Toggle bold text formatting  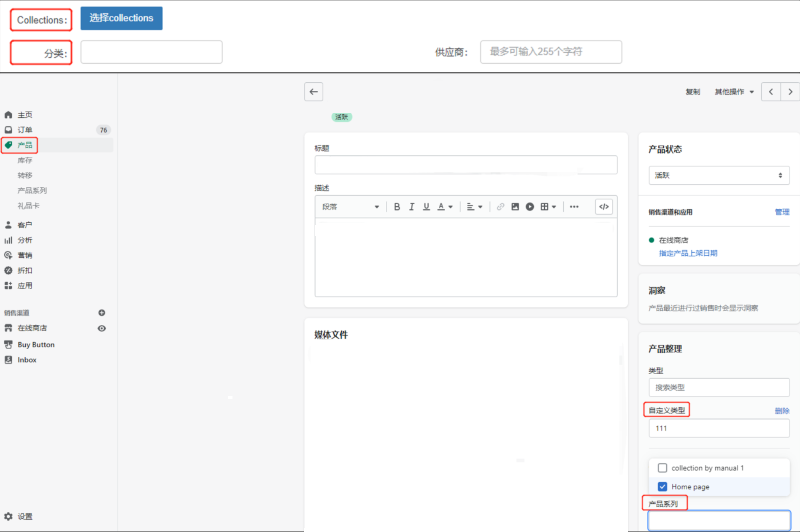click(397, 207)
